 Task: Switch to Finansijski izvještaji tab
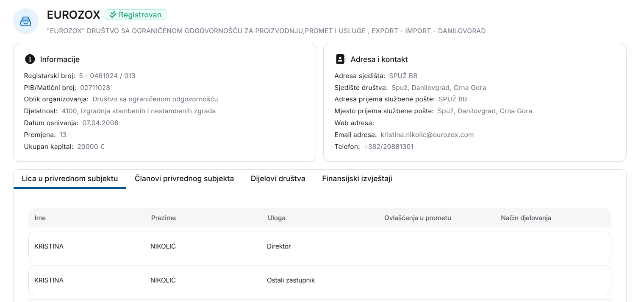click(x=357, y=179)
